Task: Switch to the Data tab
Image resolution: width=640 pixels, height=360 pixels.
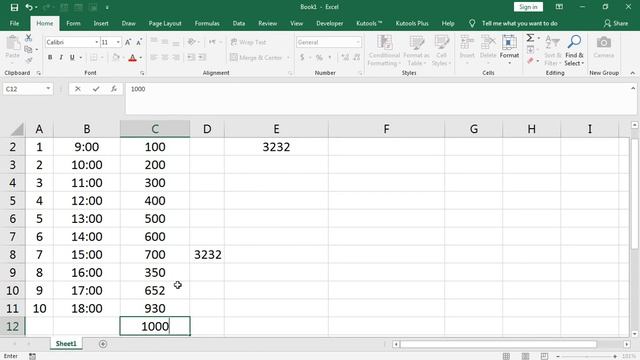Action: pos(239,24)
